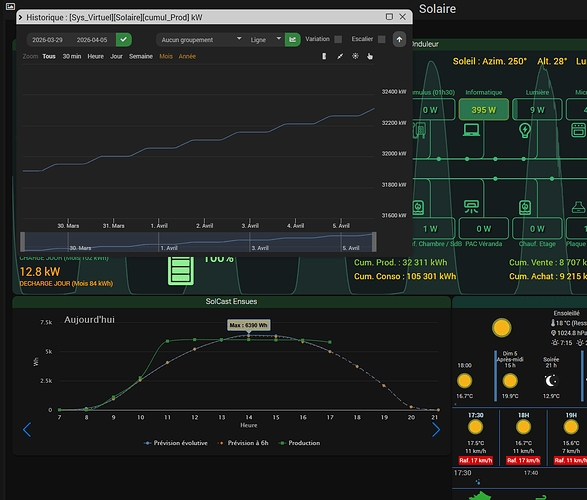Set zoom to Heure
This screenshot has width=587, height=500.
tap(95, 57)
